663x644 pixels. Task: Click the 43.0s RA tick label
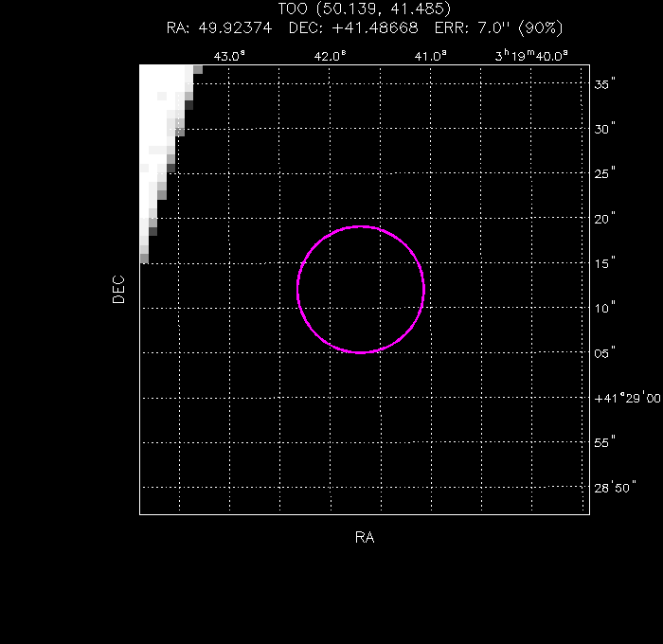point(228,56)
